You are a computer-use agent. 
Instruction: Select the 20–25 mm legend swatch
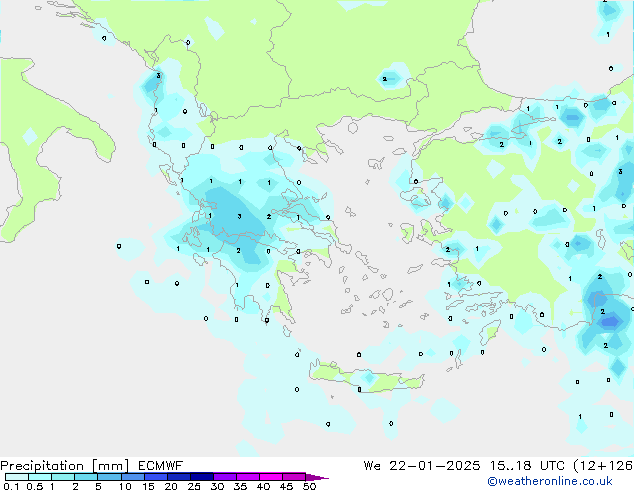coord(179,477)
